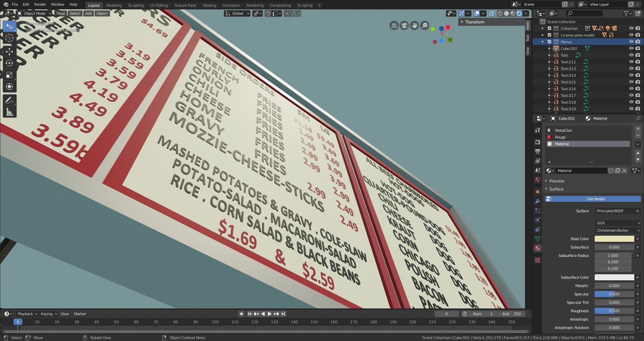The image size is (644, 341).
Task: Switch to camera view icon
Action: (x=404, y=25)
